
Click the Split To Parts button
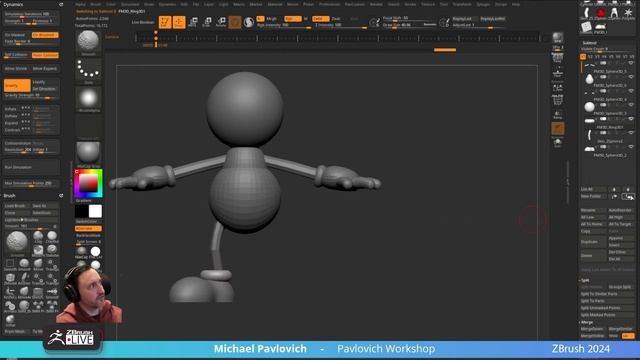tap(607, 301)
